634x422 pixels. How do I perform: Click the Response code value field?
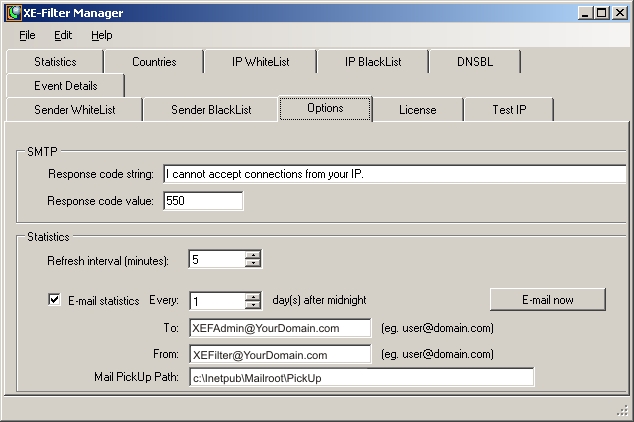tap(203, 201)
